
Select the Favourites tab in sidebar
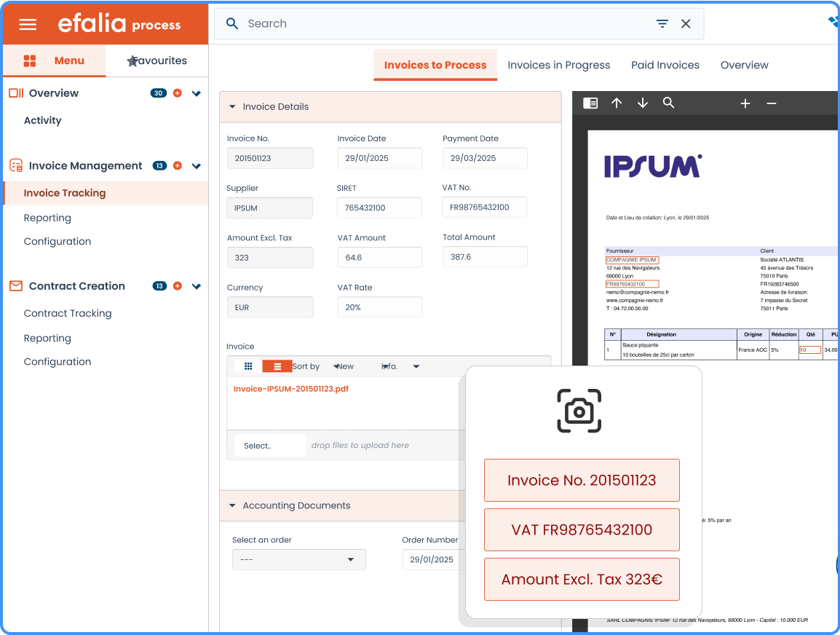pos(157,60)
